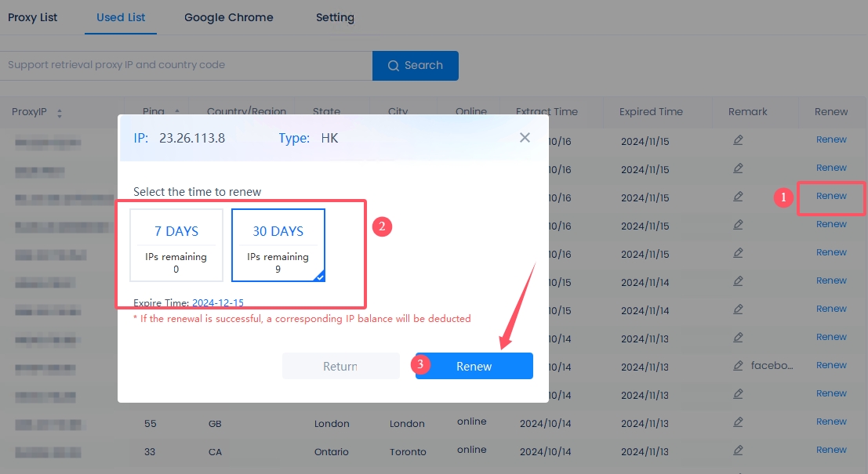Go to the Setting tab
Viewport: 868px width, 474px height.
(x=335, y=17)
